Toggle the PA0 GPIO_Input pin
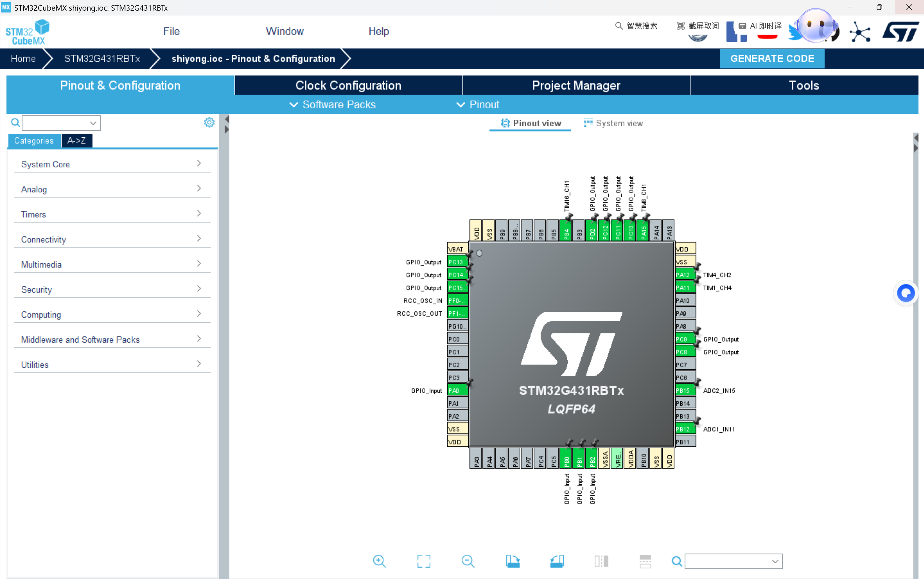 457,391
